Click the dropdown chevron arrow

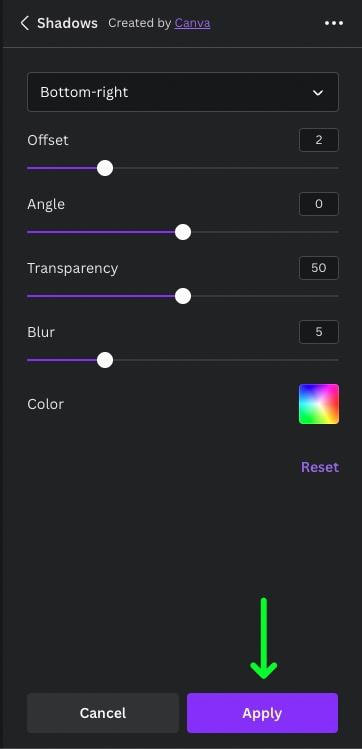(318, 93)
